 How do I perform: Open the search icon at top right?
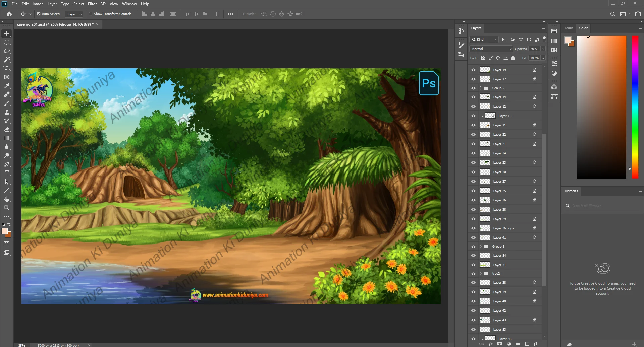(x=612, y=14)
